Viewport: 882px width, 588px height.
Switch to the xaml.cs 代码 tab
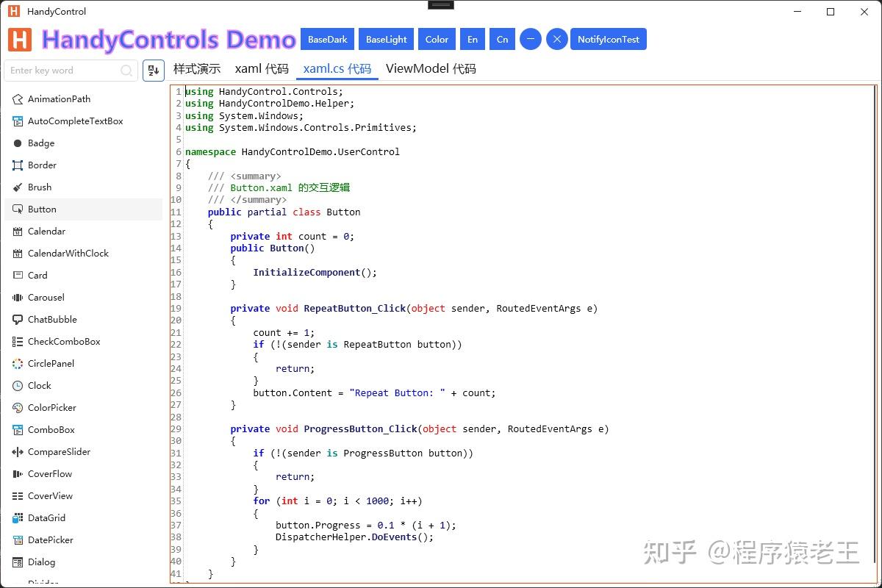point(336,68)
